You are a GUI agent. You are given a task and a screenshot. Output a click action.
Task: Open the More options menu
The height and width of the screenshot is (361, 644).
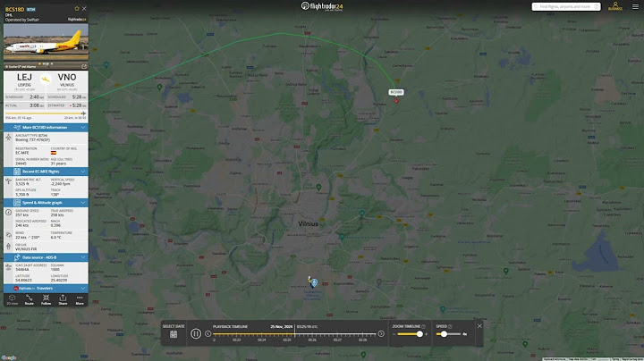(80, 300)
